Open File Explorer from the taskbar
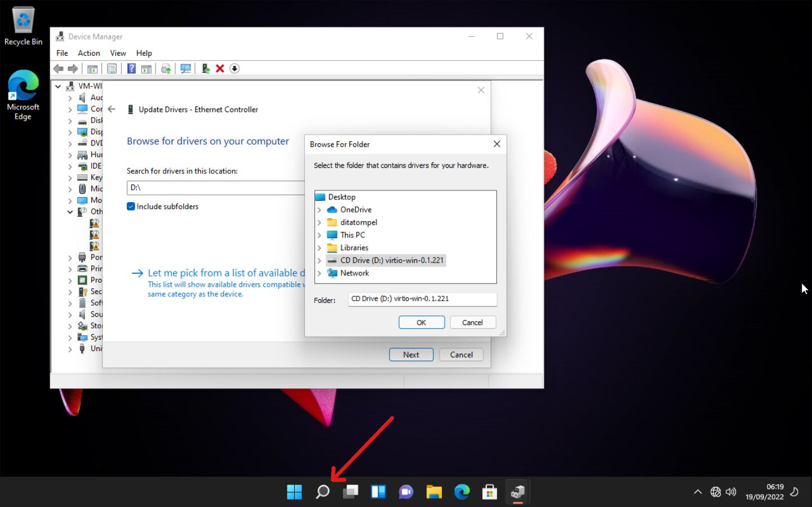This screenshot has width=812, height=507. tap(434, 492)
